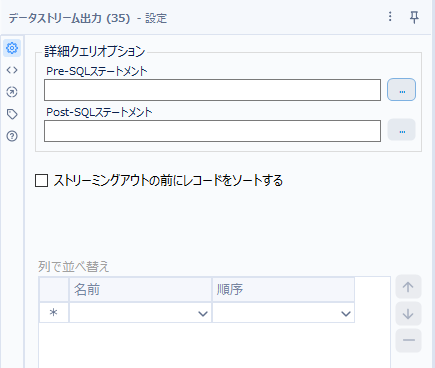Click the Post-SQLステートメント text field
435x368 pixels.
(x=212, y=131)
